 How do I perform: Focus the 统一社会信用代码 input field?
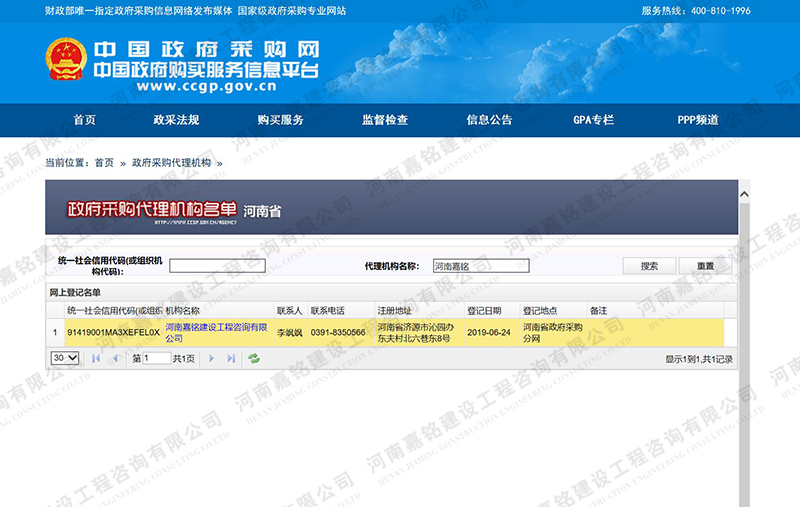217,266
